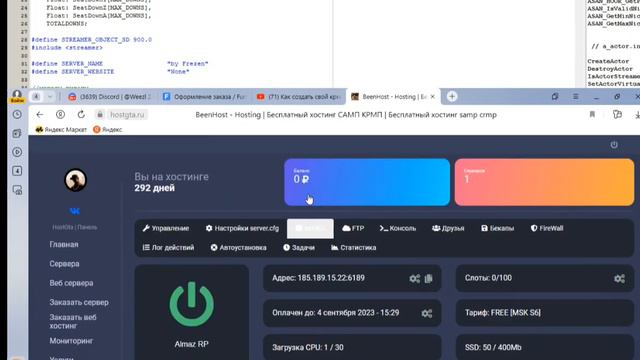Click the orange servers count card
Screen dimensions: 640x360
[x=544, y=182]
